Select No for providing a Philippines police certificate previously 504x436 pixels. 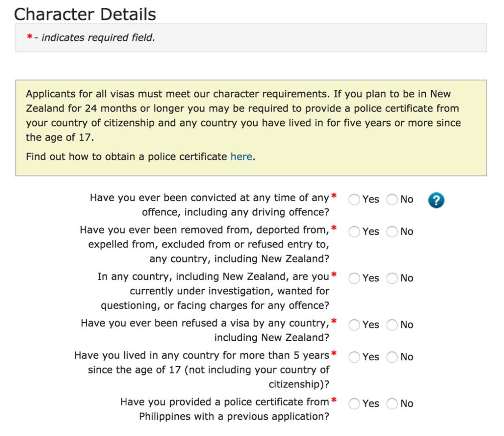click(x=392, y=404)
